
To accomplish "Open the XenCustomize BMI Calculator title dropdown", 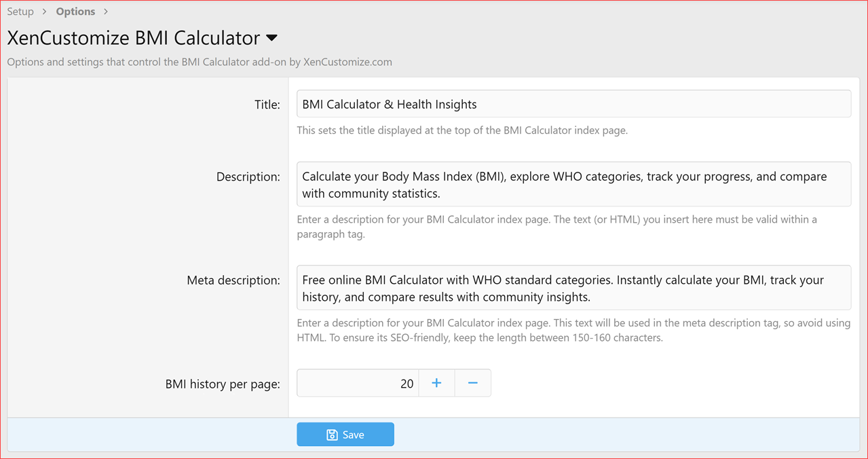I will [271, 39].
